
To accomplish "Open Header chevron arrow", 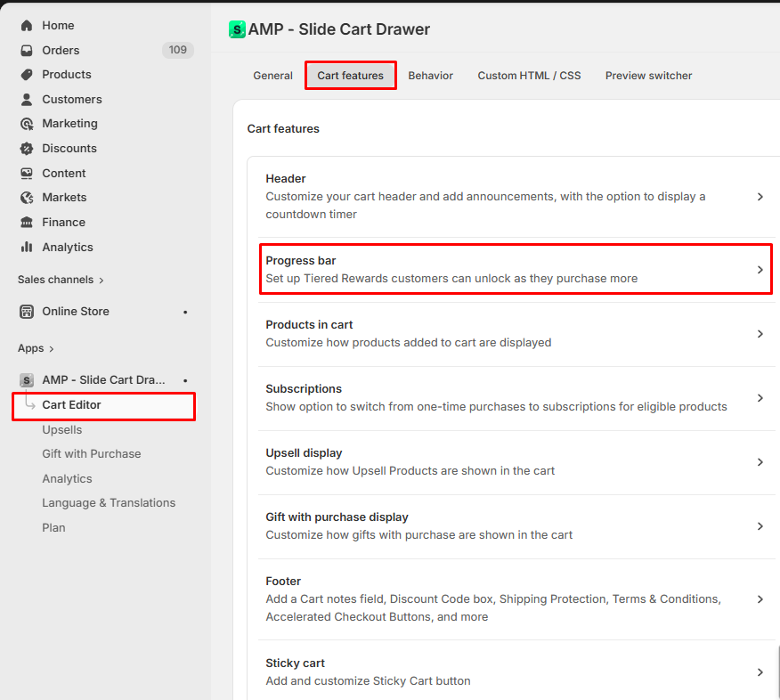I will (x=760, y=197).
